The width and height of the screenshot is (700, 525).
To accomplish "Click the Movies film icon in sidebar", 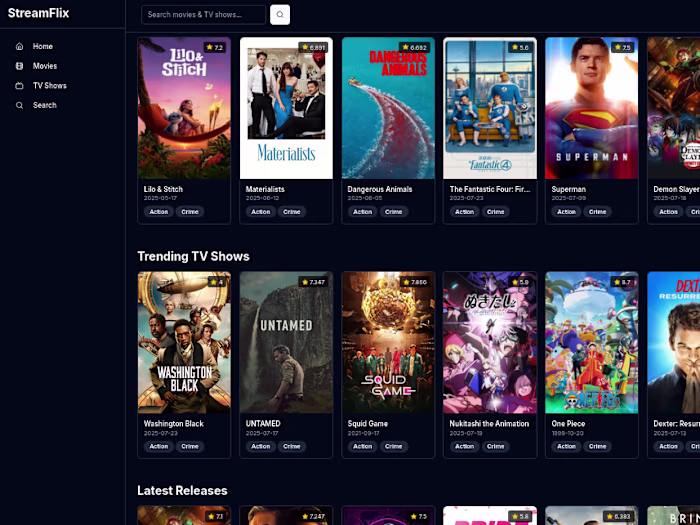I will (x=19, y=66).
